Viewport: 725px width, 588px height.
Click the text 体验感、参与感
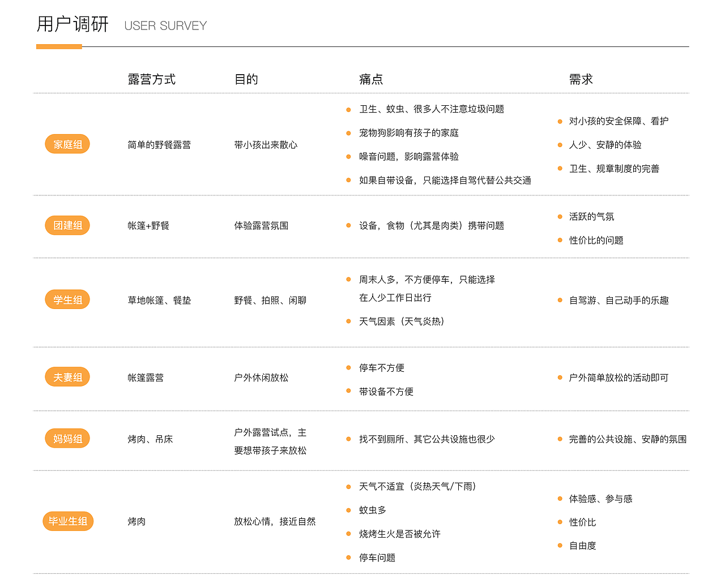coord(600,499)
